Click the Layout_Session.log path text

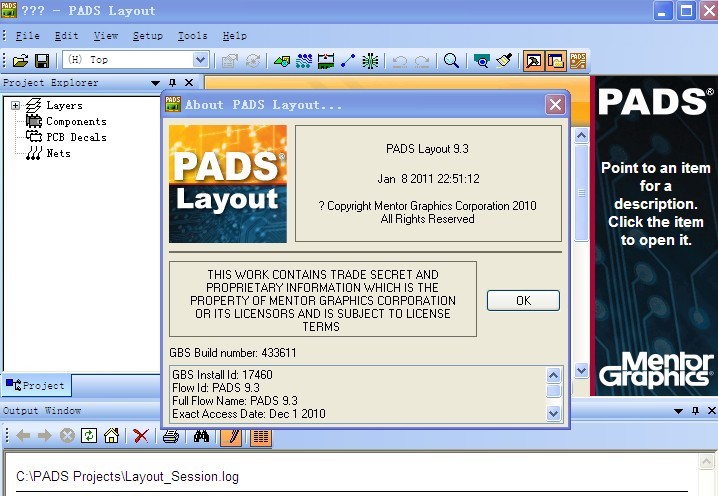coord(127,476)
